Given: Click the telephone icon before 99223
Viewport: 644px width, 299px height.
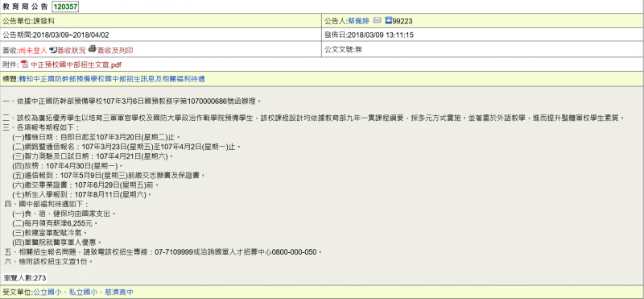Looking at the screenshot, I should [388, 21].
